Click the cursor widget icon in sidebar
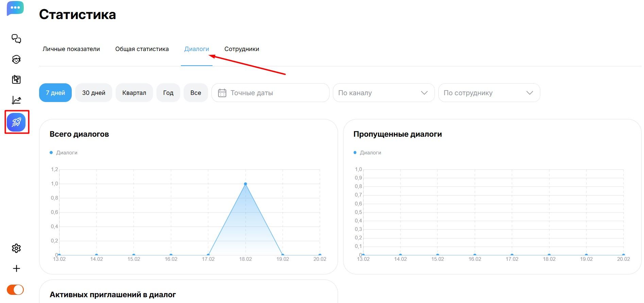The image size is (644, 303). (x=16, y=80)
